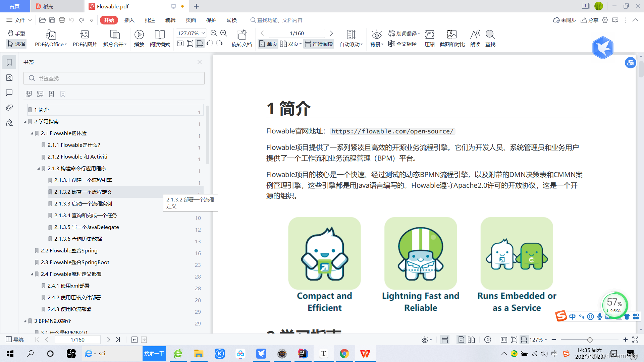Collapse the 2.4 Flowable流程定义部署 bookmark

click(32, 274)
